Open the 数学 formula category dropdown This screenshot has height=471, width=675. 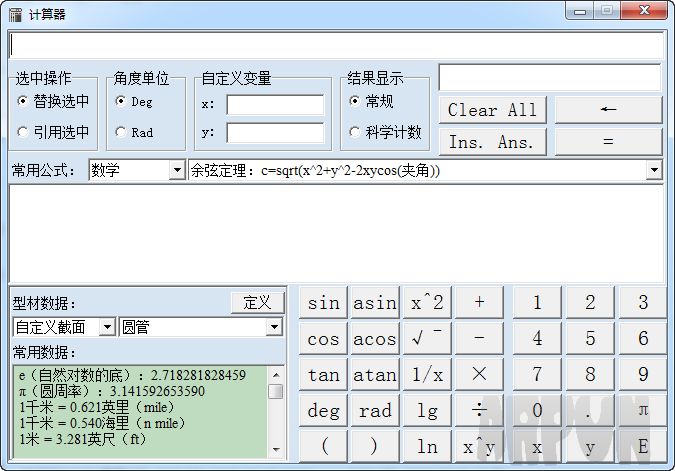pyautogui.click(x=177, y=170)
